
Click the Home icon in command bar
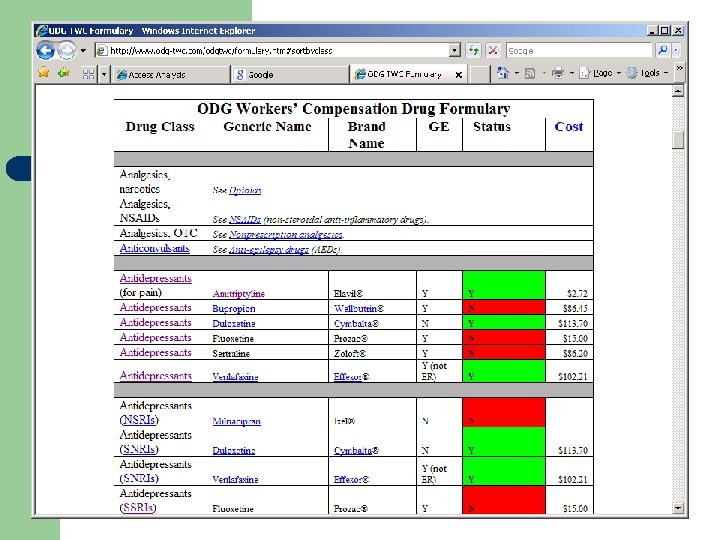click(x=503, y=73)
